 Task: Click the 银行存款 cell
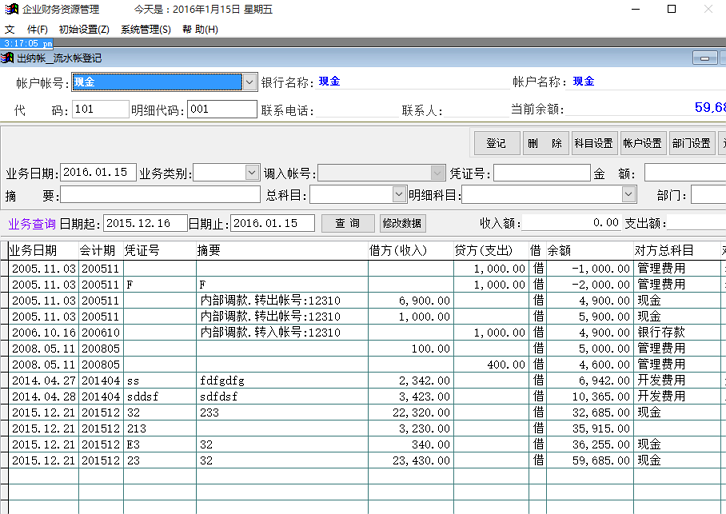pos(676,332)
